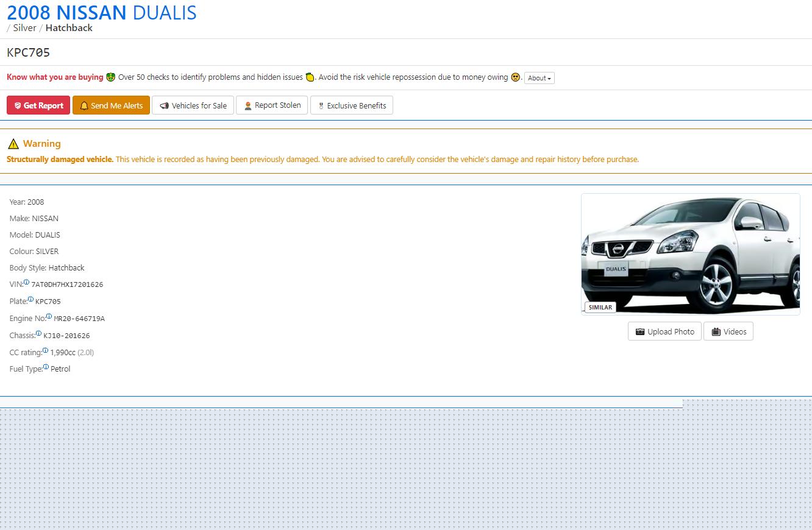This screenshot has width=812, height=530.
Task: Click the Silver colour text under the title
Action: coord(25,28)
